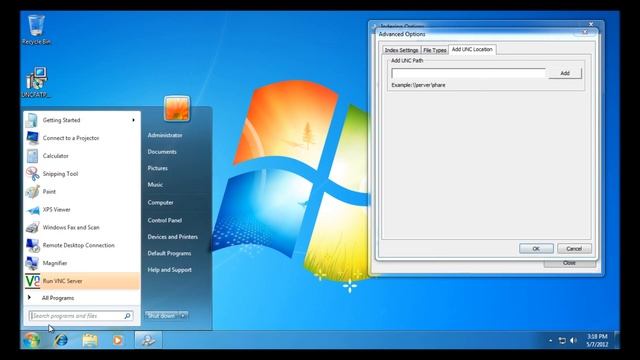The image size is (640, 360).
Task: Click the search magnifier in Start search box
Action: (127, 316)
